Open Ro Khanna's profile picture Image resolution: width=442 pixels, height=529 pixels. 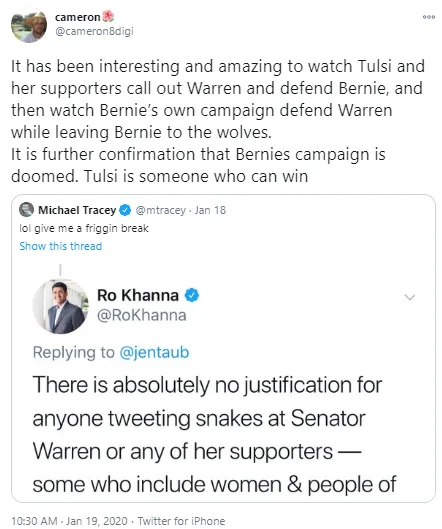60,306
